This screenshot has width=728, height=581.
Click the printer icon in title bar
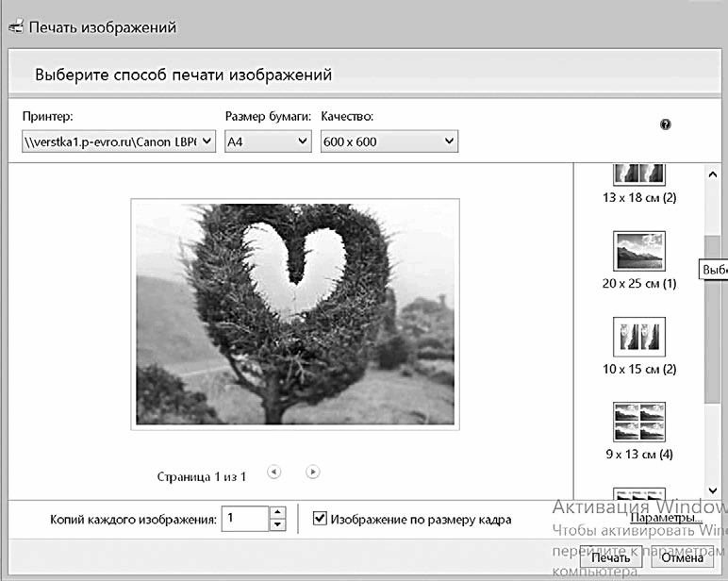pos(15,27)
